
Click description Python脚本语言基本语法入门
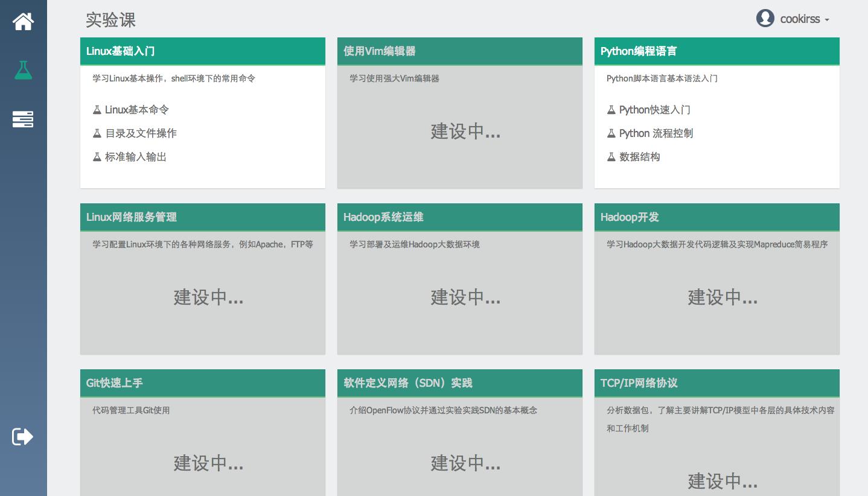(662, 78)
